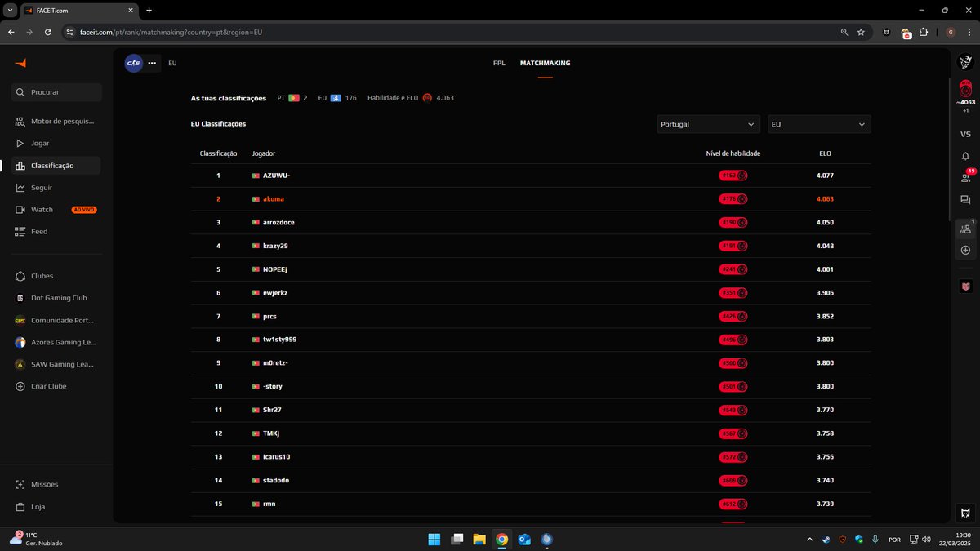This screenshot has width=980, height=551.
Task: Open the three-dots game menu
Action: (x=152, y=63)
